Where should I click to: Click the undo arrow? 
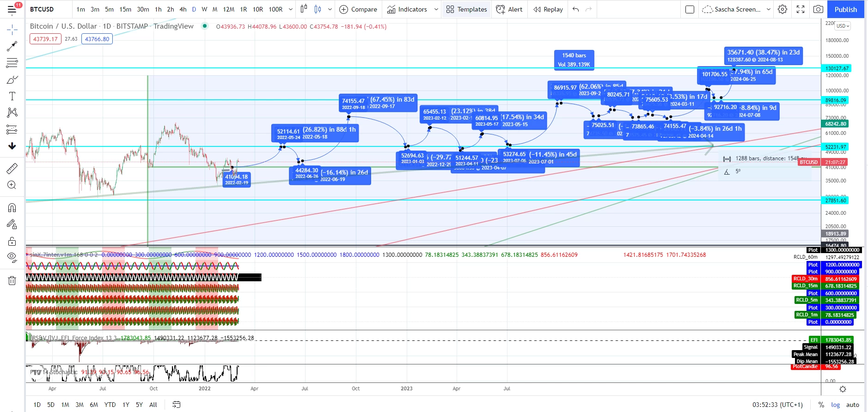pos(575,9)
